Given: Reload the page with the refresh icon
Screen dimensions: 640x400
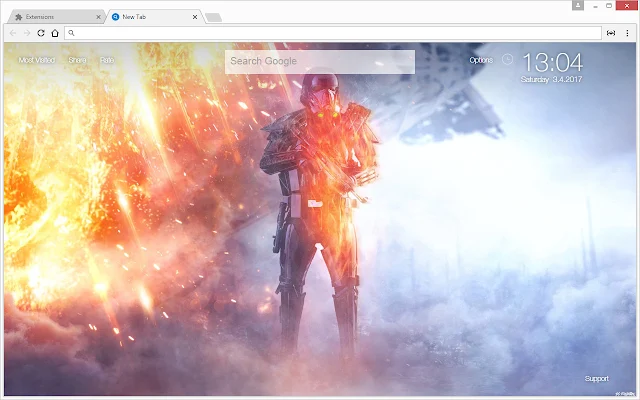Looking at the screenshot, I should click(41, 33).
